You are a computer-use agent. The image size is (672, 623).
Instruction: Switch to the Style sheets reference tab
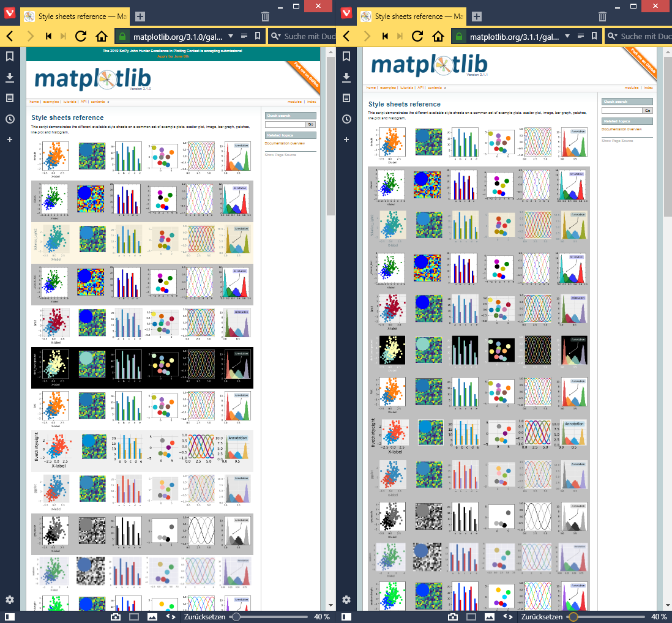pyautogui.click(x=73, y=17)
